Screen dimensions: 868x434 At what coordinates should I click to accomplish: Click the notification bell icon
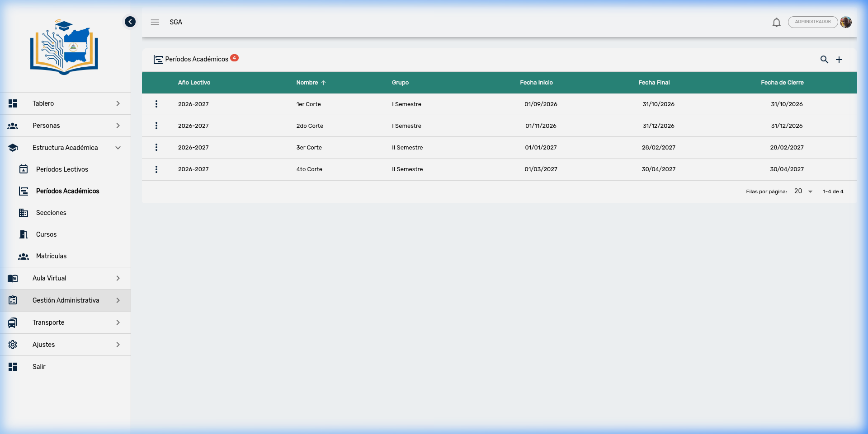tap(776, 22)
